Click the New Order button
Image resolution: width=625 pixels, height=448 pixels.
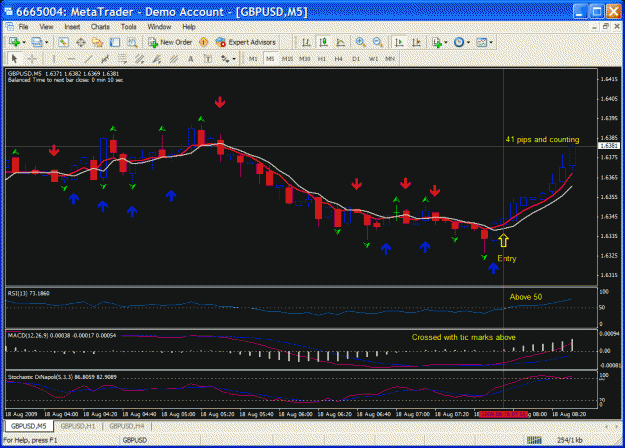[170, 42]
